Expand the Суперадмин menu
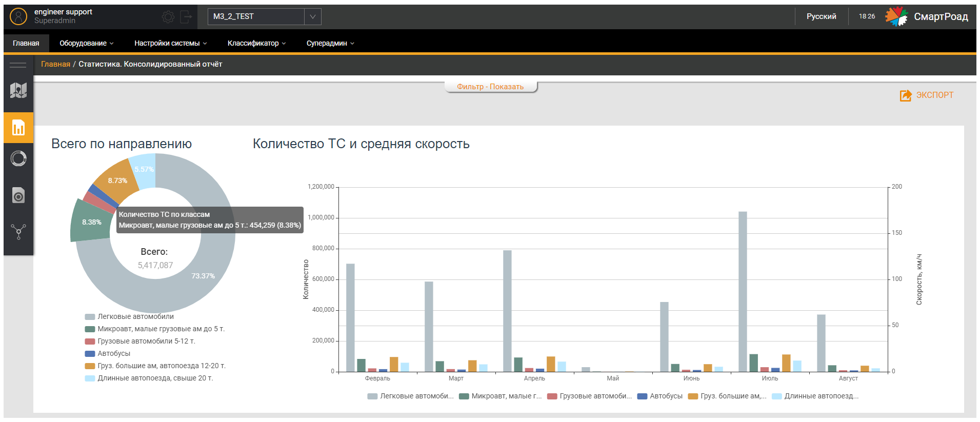Image resolution: width=980 pixels, height=422 pixels. coord(330,44)
